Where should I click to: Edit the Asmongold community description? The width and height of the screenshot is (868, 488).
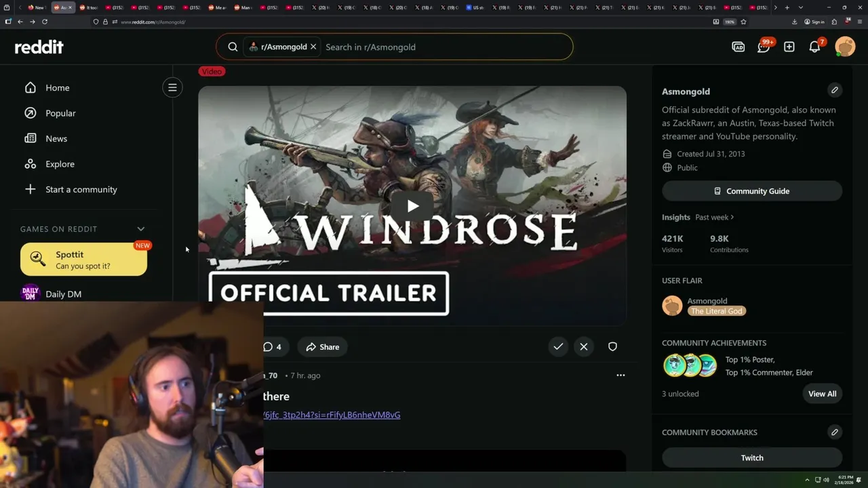(835, 90)
